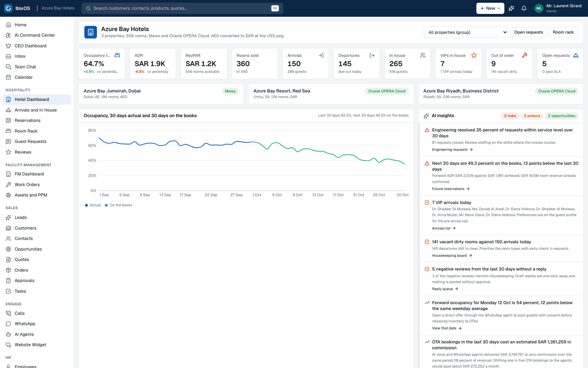Click the search customers input field
Image resolution: width=588 pixels, height=368 pixels.
click(182, 8)
